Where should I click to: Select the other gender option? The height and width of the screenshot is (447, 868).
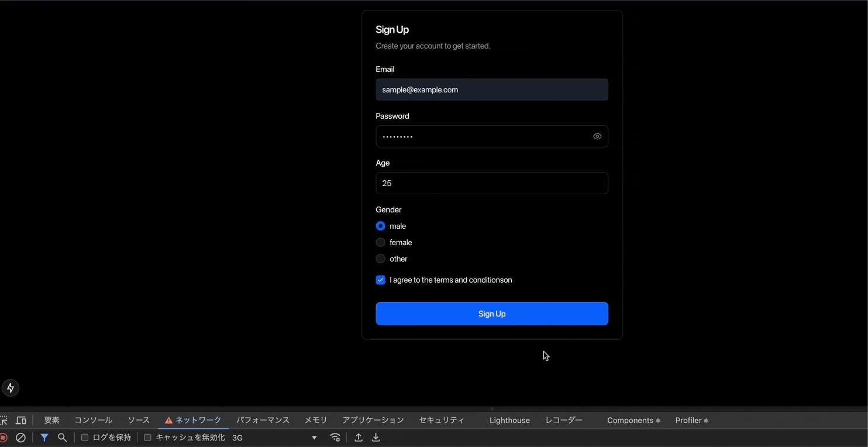coord(381,259)
